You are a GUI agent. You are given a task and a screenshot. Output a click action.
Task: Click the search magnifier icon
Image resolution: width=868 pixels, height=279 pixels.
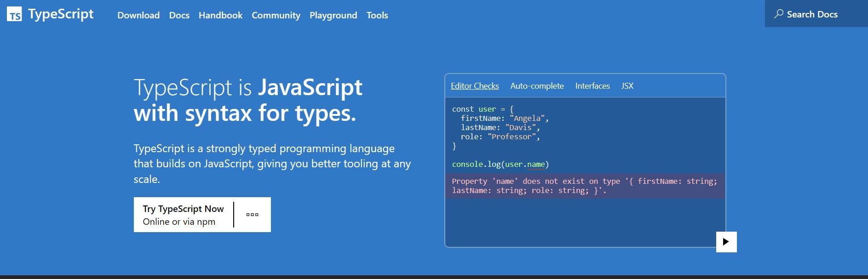(779, 14)
